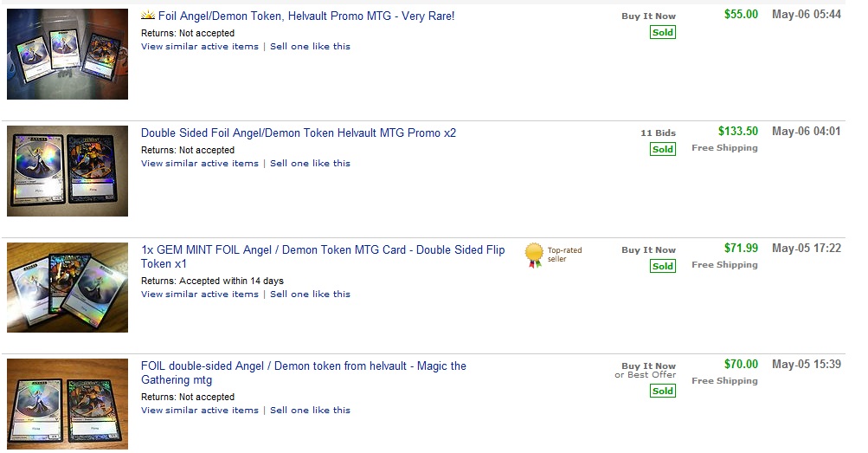Click 'Sell one like this' for $71.99 listing
Viewport: 868px width, 453px height.
click(310, 294)
